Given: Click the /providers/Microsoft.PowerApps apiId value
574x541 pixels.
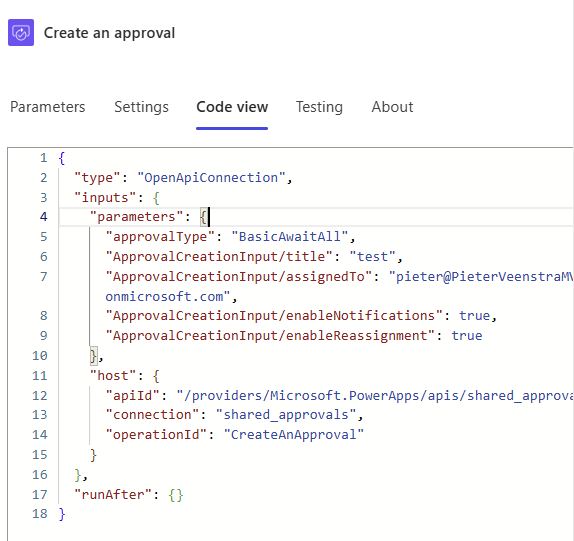Looking at the screenshot, I should (374, 396).
